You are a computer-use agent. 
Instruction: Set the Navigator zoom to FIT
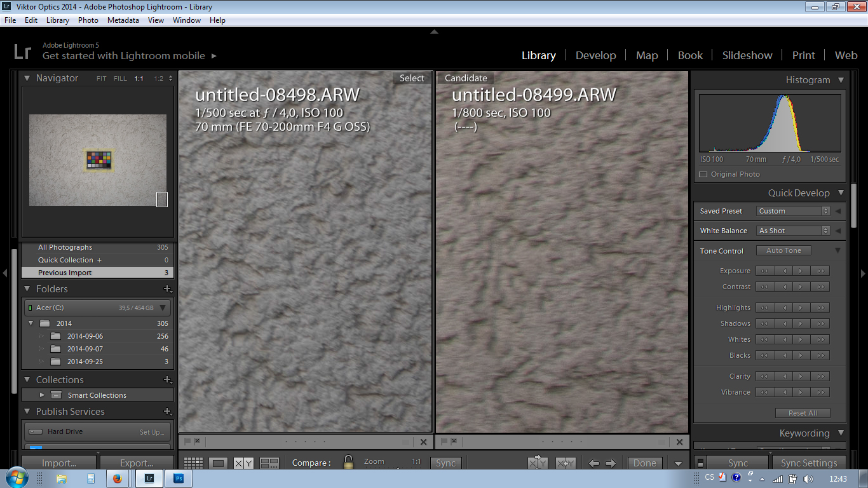(102, 79)
